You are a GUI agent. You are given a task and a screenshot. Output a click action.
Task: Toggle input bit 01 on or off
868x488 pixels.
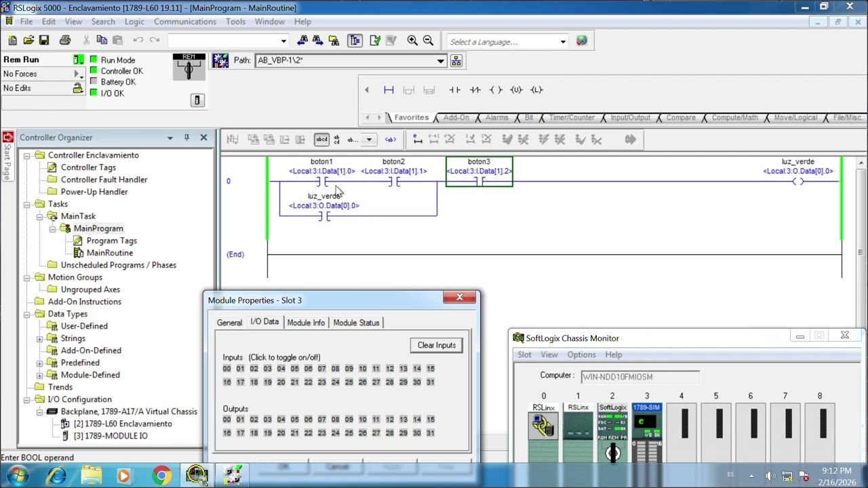pyautogui.click(x=240, y=369)
